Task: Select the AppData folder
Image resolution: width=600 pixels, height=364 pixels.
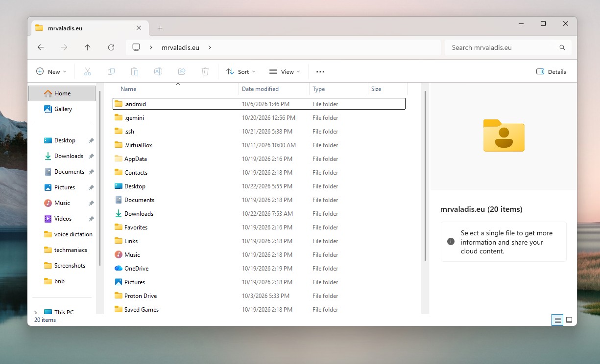Action: (259, 159)
